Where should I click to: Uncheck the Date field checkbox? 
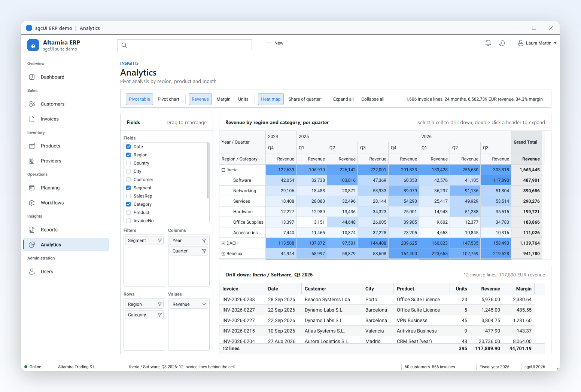(128, 147)
